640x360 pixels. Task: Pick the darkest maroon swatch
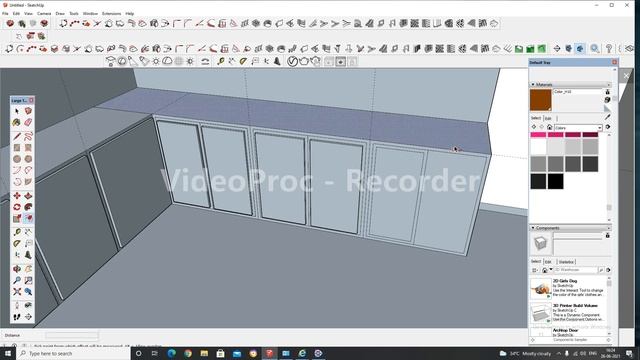click(590, 135)
